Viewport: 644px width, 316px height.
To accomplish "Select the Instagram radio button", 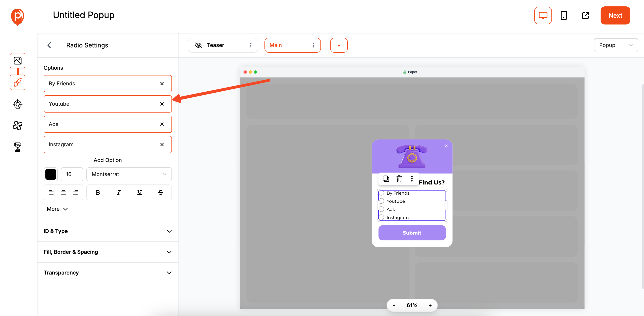I will (381, 217).
